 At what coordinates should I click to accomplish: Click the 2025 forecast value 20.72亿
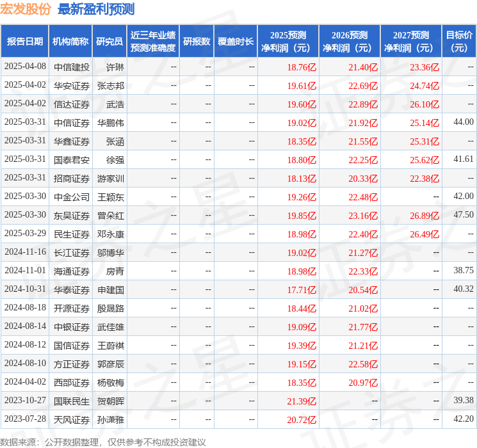[302, 420]
